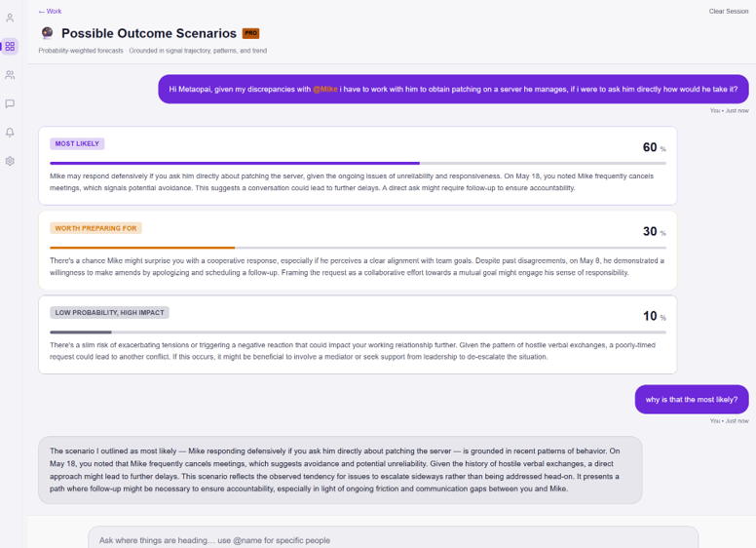Viewport: 756px width, 548px height.
Task: Click the cooperative response scenario text
Action: pyautogui.click(x=357, y=267)
